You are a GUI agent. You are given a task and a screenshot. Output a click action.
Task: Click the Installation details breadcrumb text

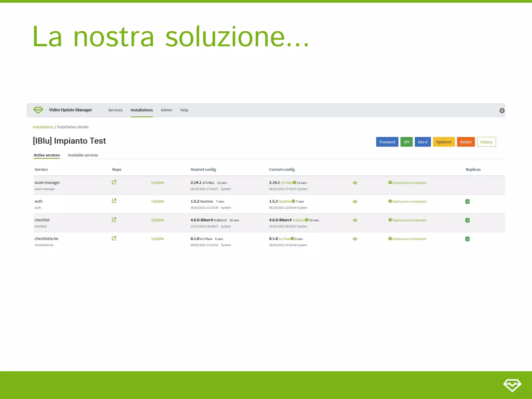pyautogui.click(x=73, y=127)
